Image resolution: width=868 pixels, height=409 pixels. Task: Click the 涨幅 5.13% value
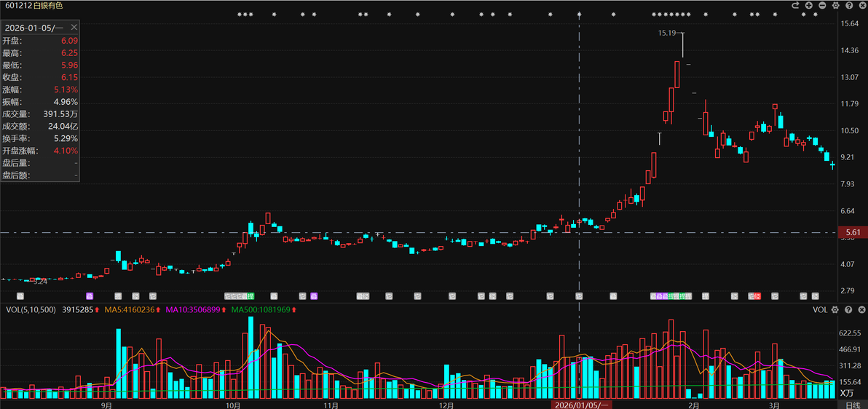66,89
